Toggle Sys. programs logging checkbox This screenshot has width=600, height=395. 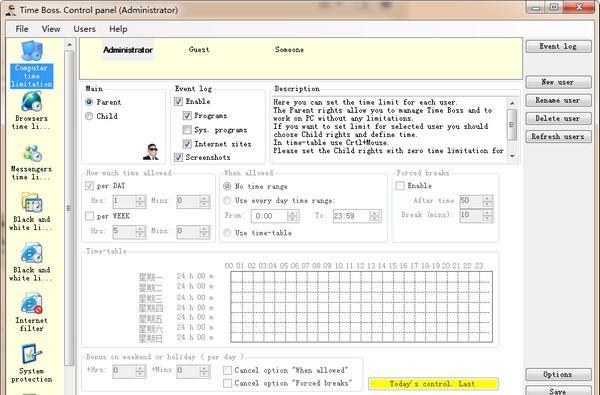tap(187, 130)
